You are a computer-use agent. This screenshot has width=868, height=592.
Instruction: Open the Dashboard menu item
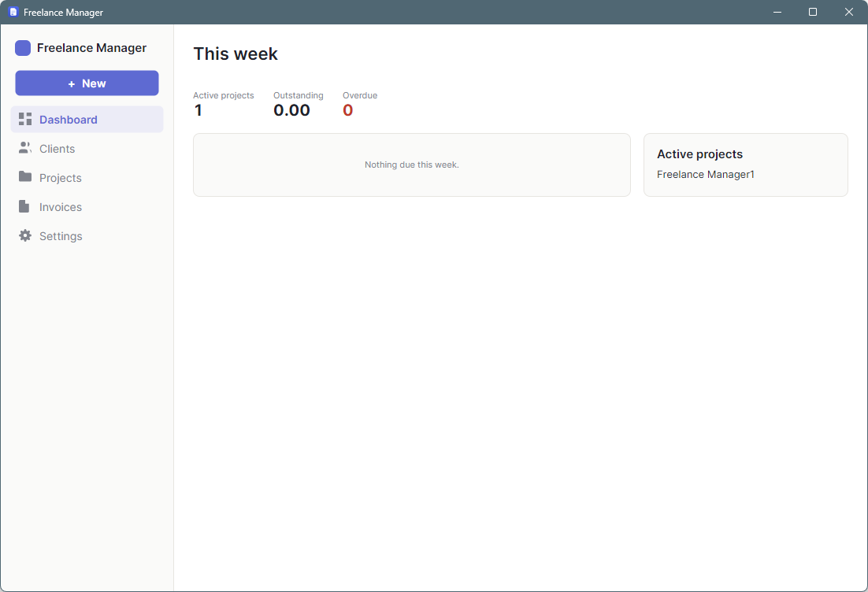pos(87,119)
